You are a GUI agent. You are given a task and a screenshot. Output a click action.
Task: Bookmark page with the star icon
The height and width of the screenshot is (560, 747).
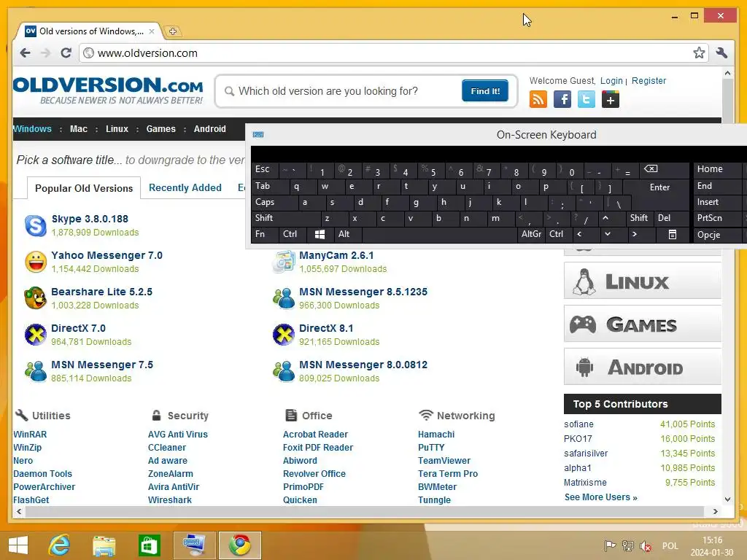click(698, 52)
